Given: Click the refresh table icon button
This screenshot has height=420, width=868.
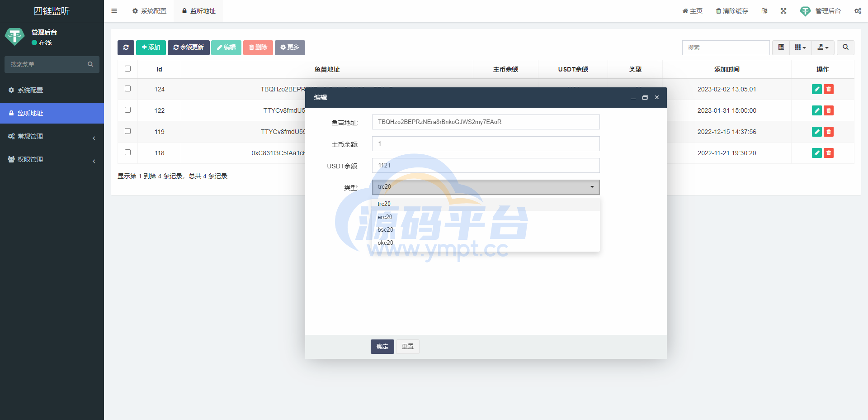Looking at the screenshot, I should point(126,48).
